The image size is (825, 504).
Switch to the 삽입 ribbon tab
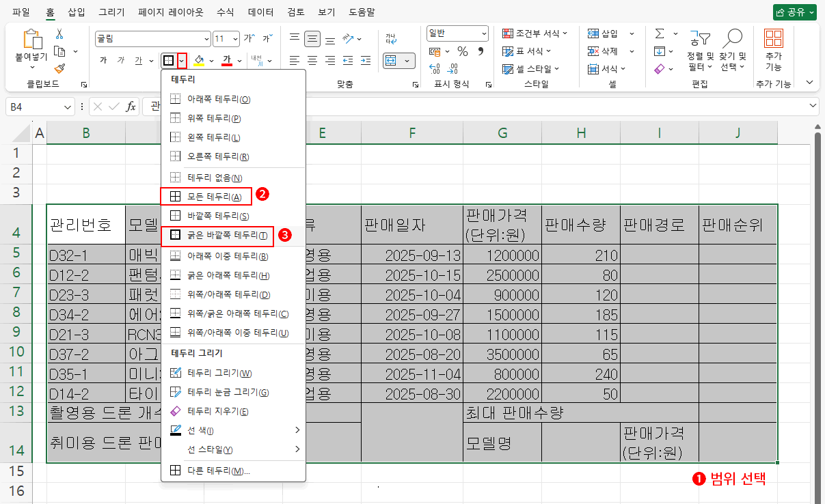[x=77, y=12]
